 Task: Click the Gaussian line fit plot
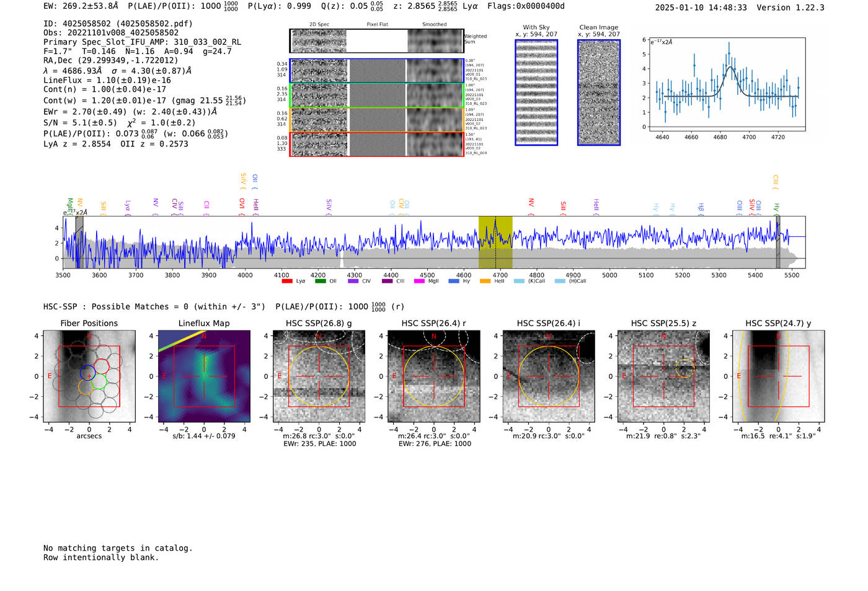click(x=727, y=84)
